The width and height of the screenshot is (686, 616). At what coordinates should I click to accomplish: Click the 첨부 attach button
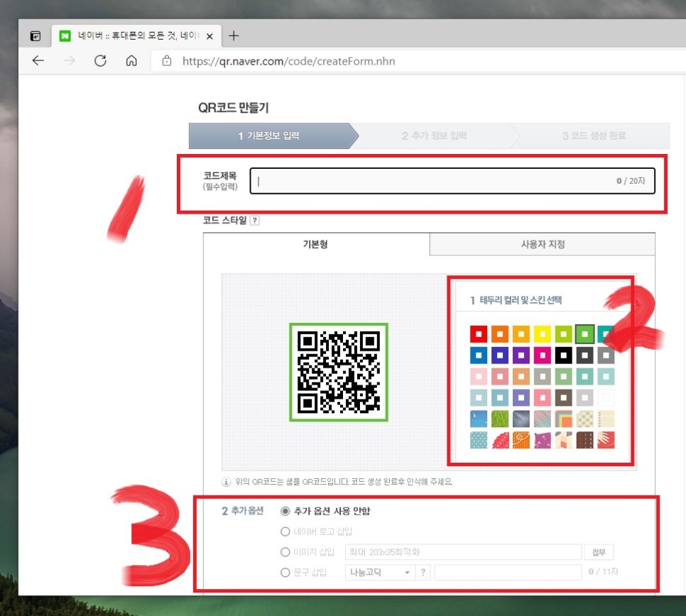599,552
